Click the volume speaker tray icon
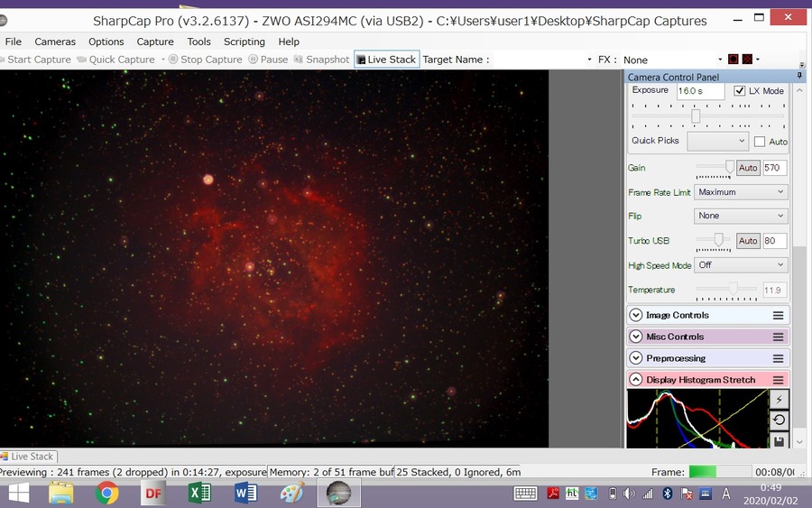The image size is (812, 508). click(x=629, y=494)
